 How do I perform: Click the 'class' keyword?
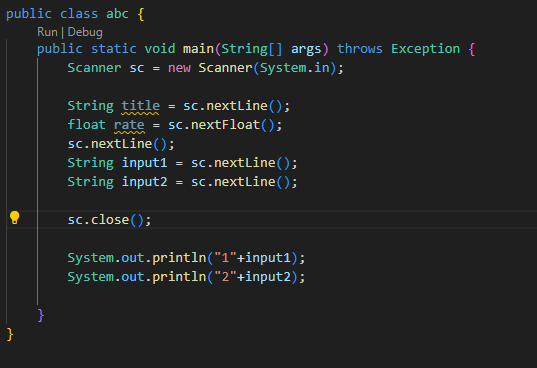point(79,14)
